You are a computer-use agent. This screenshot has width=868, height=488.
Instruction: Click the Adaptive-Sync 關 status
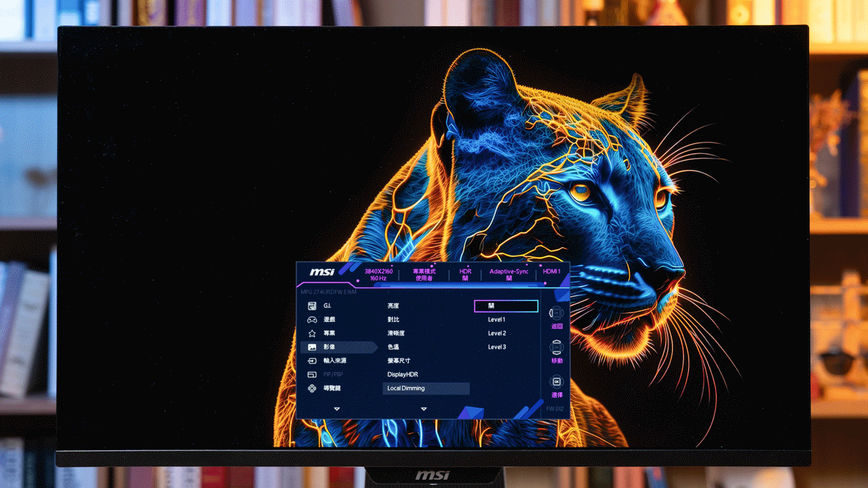(x=509, y=274)
